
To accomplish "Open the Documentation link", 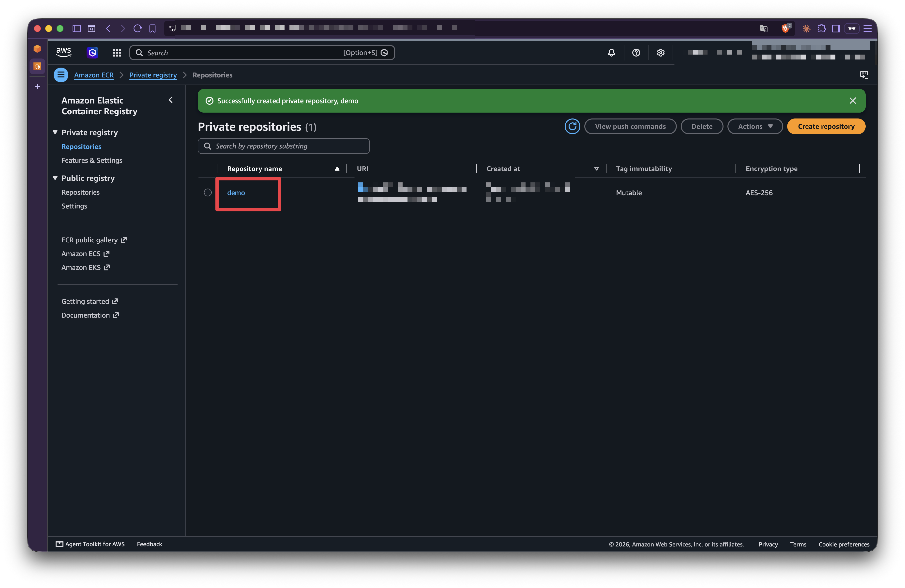I will (90, 315).
